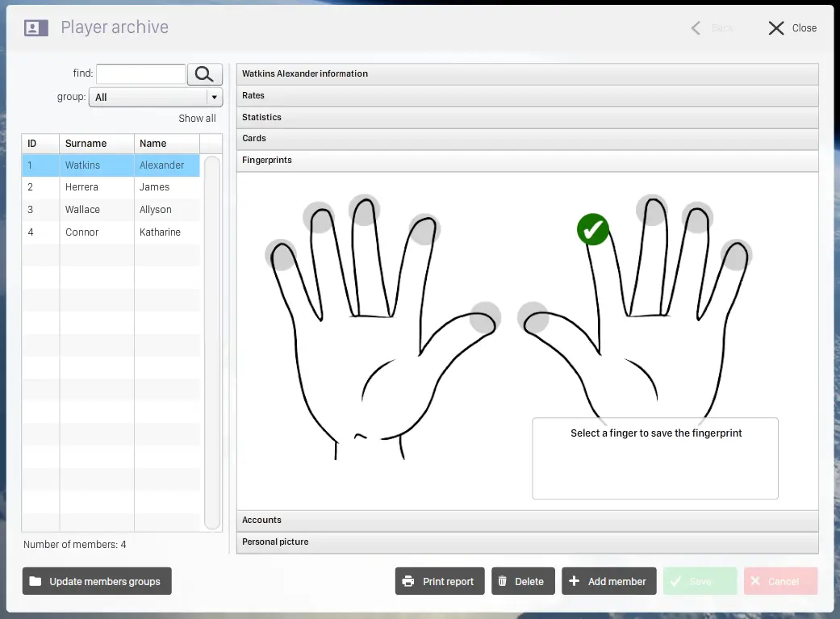Image resolution: width=840 pixels, height=619 pixels.
Task: Expand the Personal picture section
Action: (527, 542)
